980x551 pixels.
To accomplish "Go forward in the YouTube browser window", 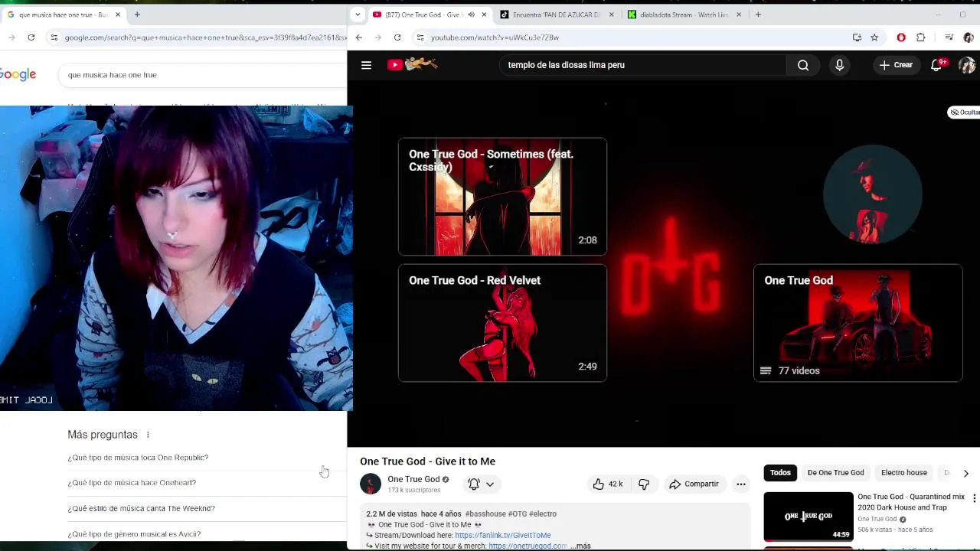I will click(377, 37).
